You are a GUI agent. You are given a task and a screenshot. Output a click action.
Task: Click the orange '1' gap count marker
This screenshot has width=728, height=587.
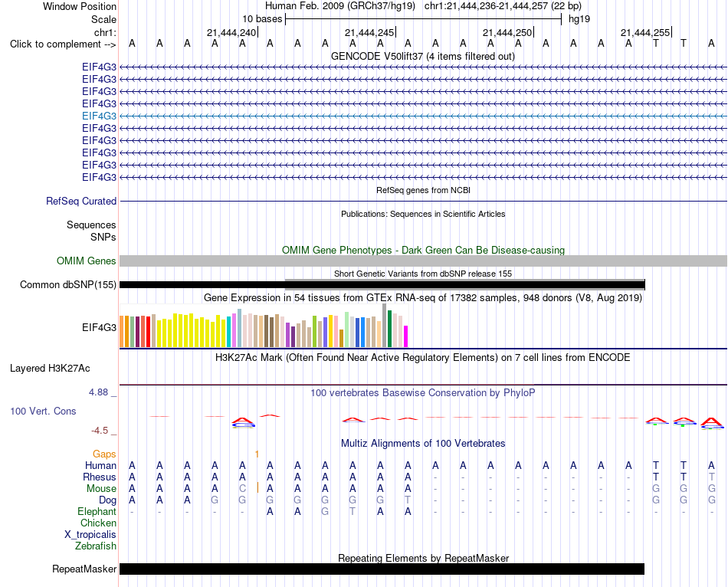pyautogui.click(x=257, y=454)
